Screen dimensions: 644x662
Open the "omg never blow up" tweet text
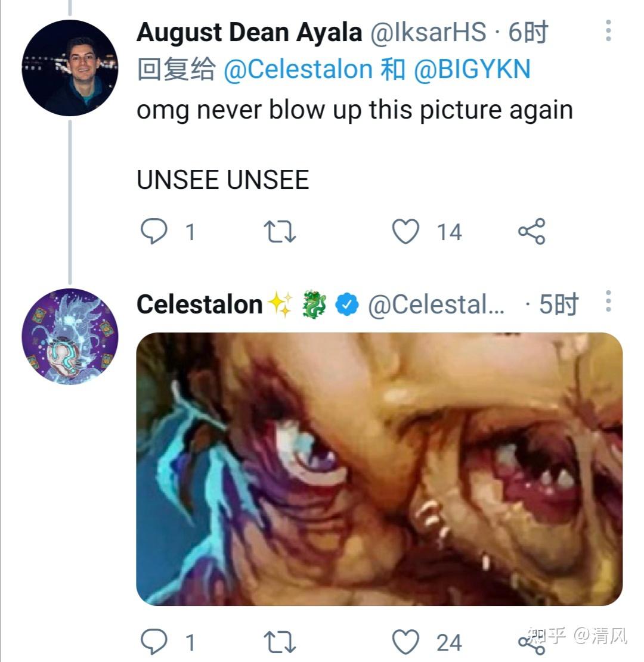tap(355, 110)
